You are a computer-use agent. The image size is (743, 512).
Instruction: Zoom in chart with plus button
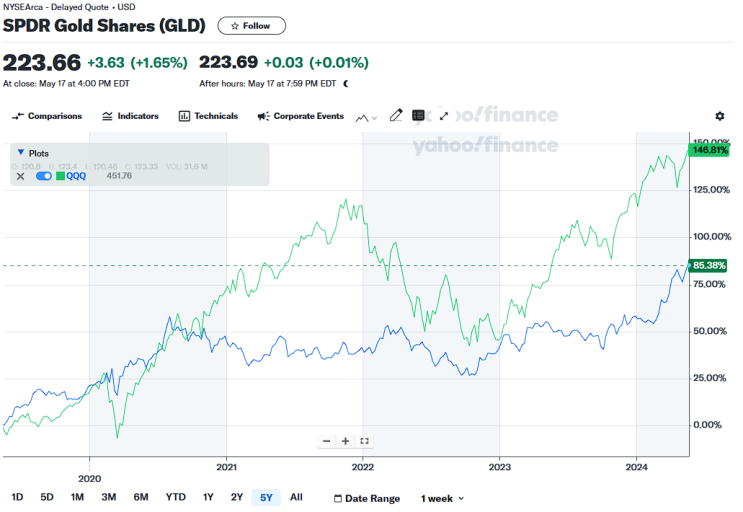click(x=345, y=441)
